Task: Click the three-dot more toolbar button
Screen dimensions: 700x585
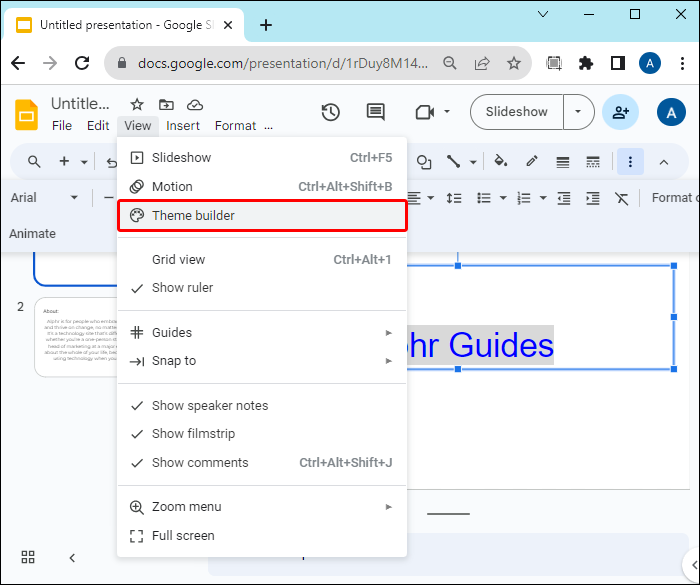Action: 630,162
